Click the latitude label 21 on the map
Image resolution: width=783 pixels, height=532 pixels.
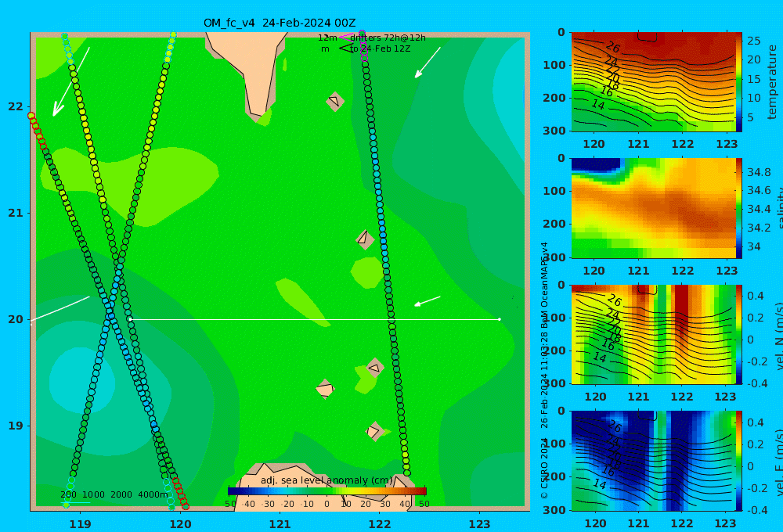[15, 213]
